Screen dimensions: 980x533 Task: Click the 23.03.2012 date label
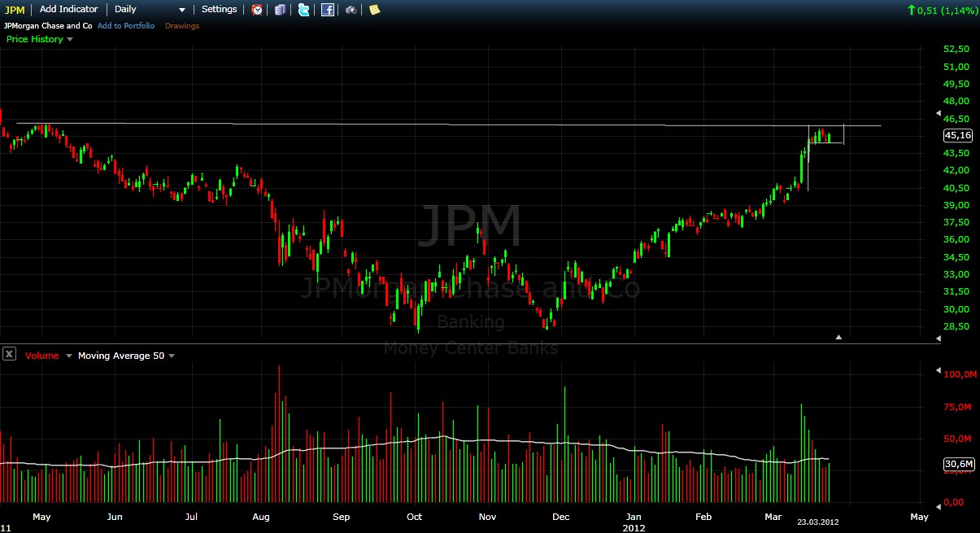coord(817,522)
